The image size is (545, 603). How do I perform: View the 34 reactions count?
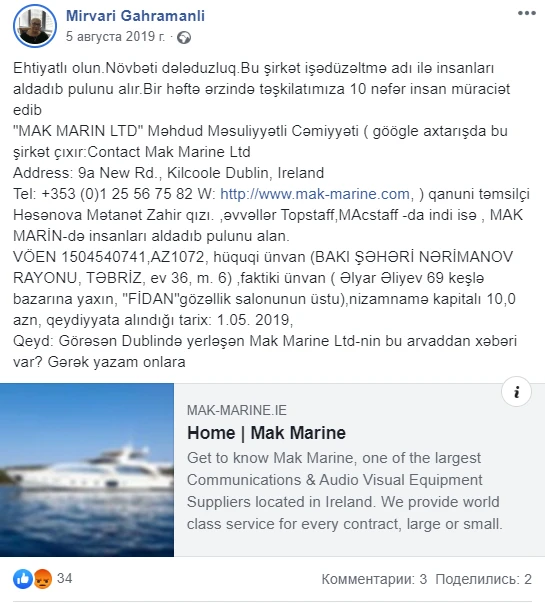pos(65,578)
